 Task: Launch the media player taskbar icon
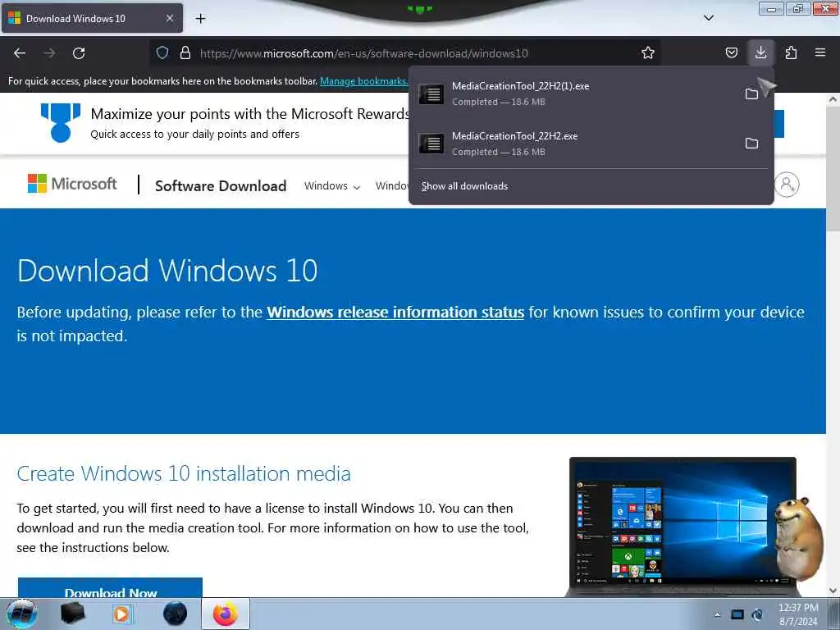122,614
